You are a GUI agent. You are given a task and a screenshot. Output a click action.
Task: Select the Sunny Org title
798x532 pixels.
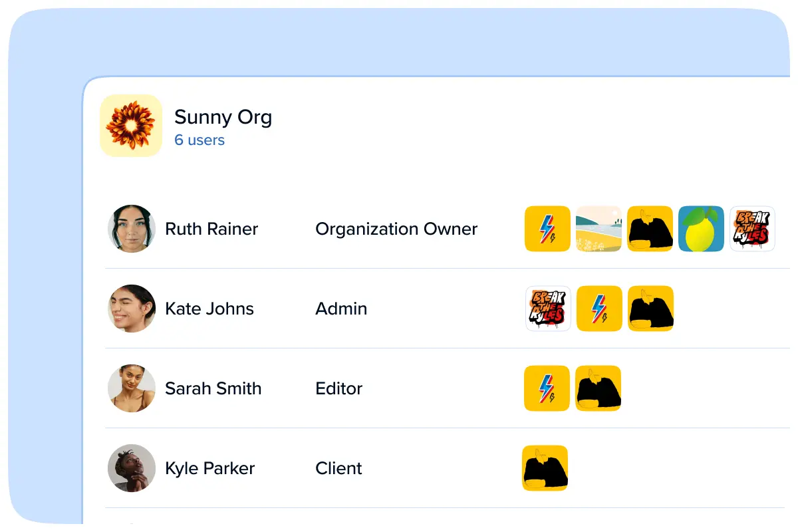click(x=223, y=118)
